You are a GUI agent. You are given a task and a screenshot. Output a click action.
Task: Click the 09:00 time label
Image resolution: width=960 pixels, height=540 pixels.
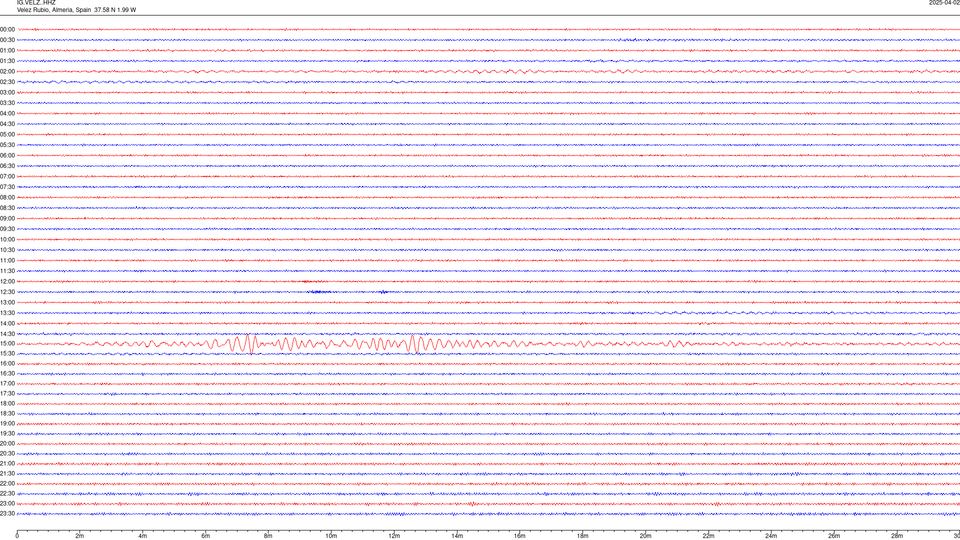pyautogui.click(x=7, y=219)
